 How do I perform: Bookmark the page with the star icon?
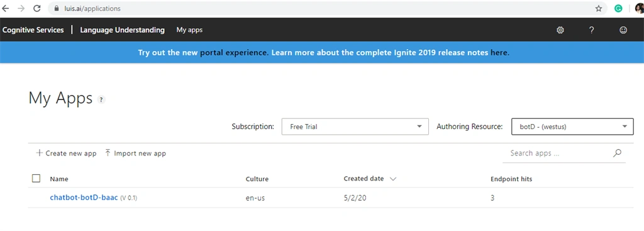point(599,8)
